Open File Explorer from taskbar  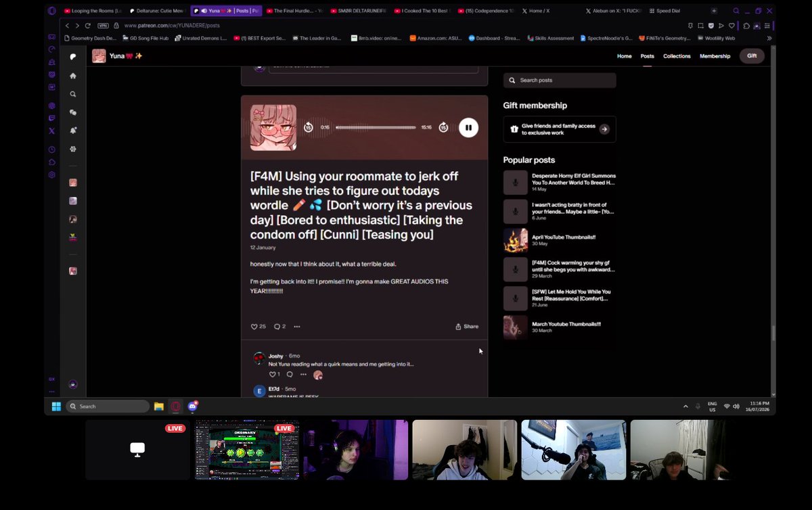pyautogui.click(x=159, y=407)
